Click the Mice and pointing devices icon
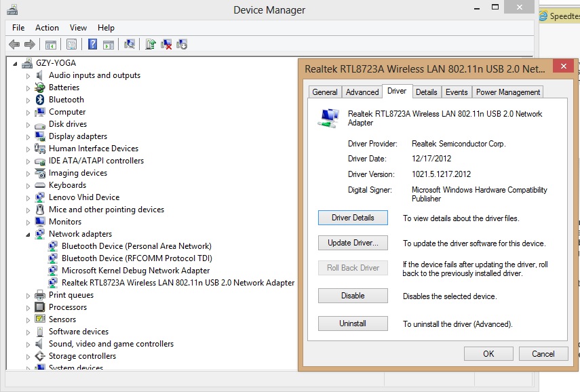The image size is (580, 392). pos(40,210)
